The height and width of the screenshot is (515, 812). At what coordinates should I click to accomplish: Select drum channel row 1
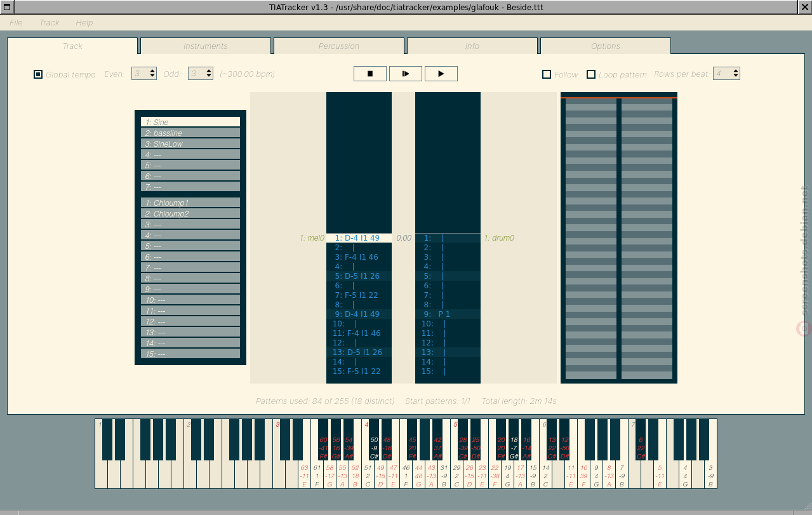448,238
